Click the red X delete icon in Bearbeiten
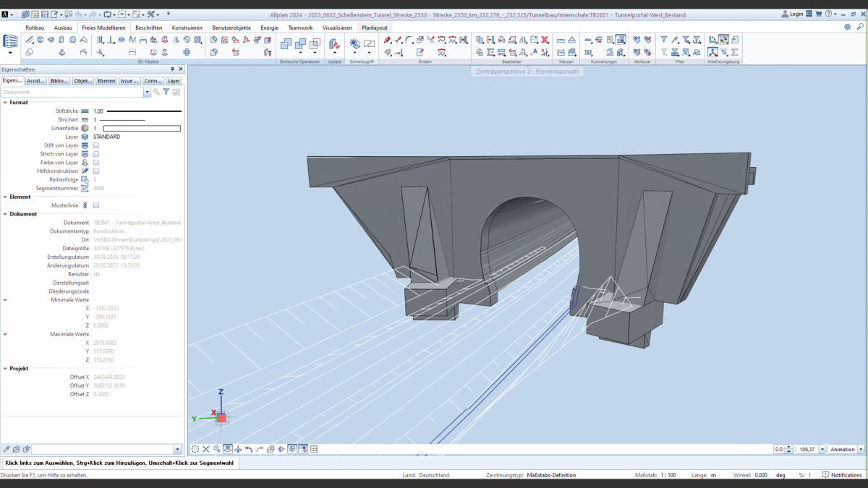Viewport: 868px width, 488px height. point(545,40)
